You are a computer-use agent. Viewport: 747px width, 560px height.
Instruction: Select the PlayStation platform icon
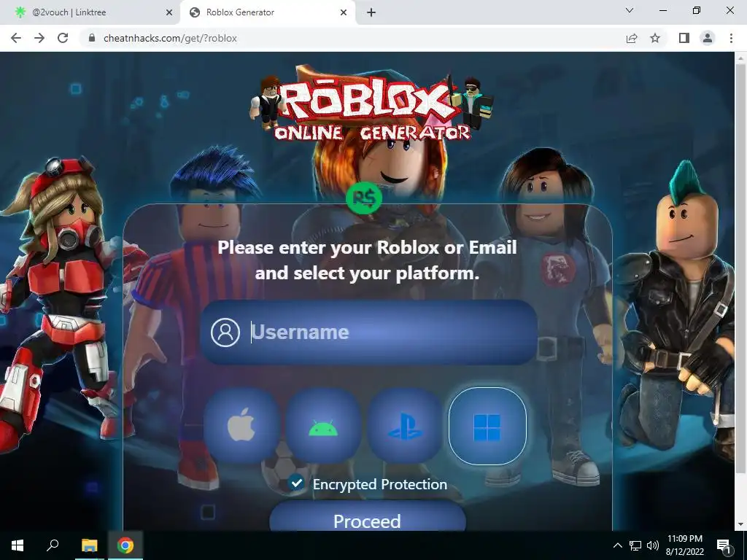tap(405, 425)
